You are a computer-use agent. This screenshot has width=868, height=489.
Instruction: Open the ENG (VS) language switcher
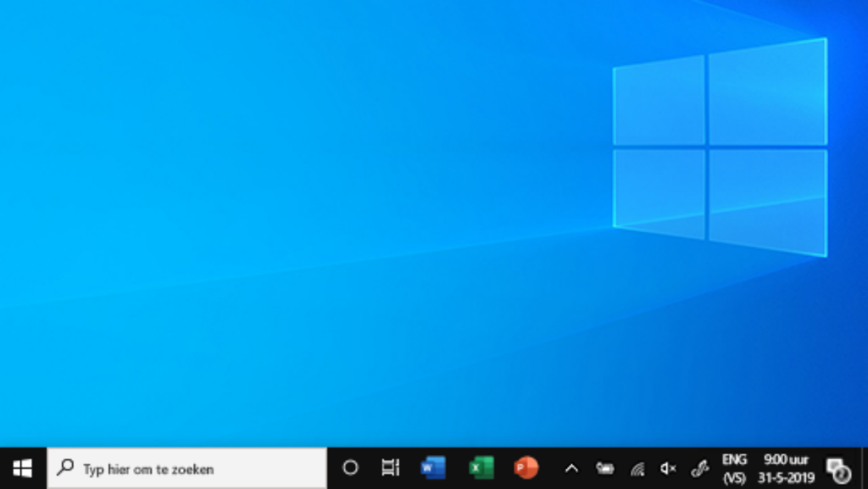click(734, 467)
